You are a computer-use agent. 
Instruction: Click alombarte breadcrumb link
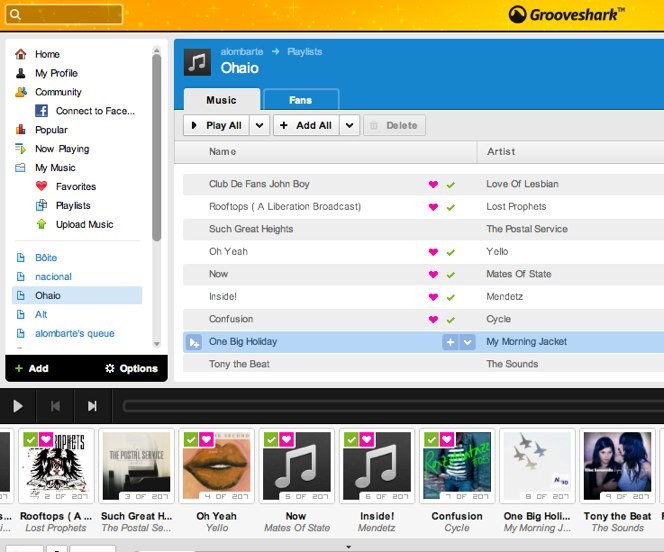pyautogui.click(x=242, y=52)
